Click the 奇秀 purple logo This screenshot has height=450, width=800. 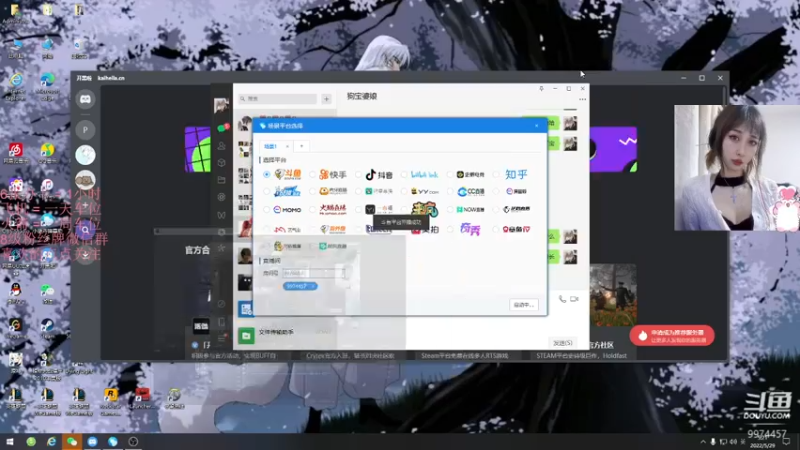470,230
